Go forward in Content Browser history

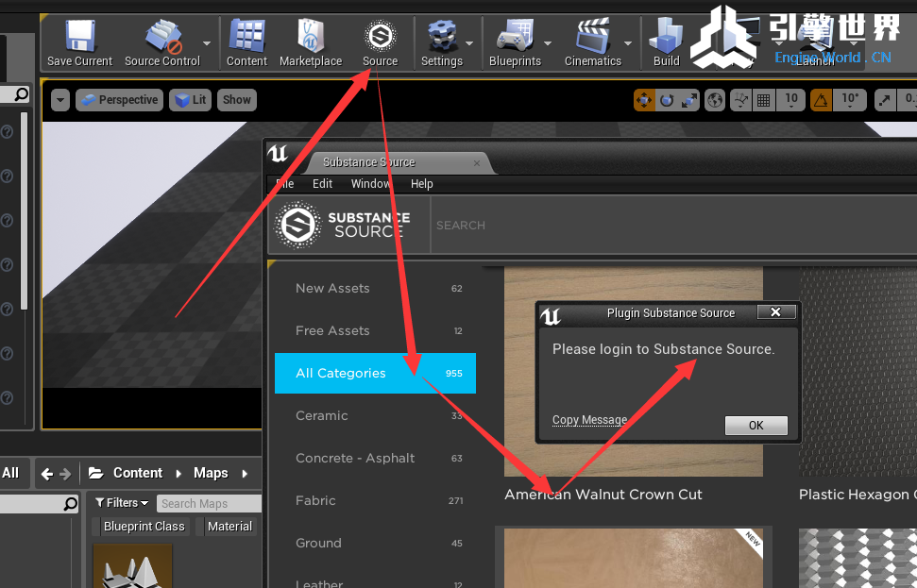coord(65,474)
